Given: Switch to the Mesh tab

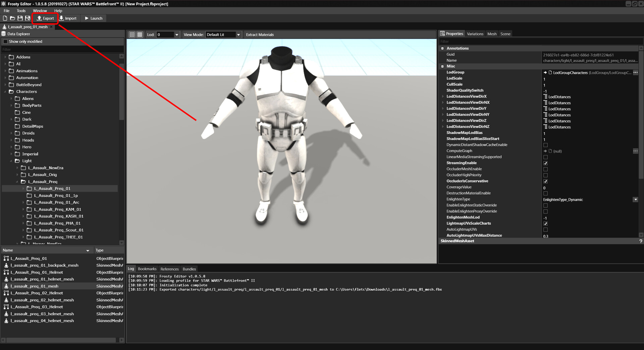Looking at the screenshot, I should click(x=492, y=34).
